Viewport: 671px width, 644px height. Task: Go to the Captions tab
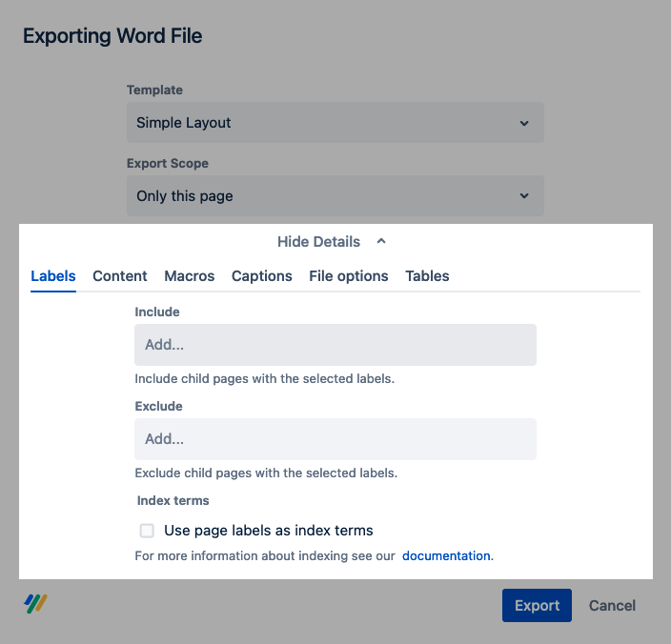click(x=262, y=276)
